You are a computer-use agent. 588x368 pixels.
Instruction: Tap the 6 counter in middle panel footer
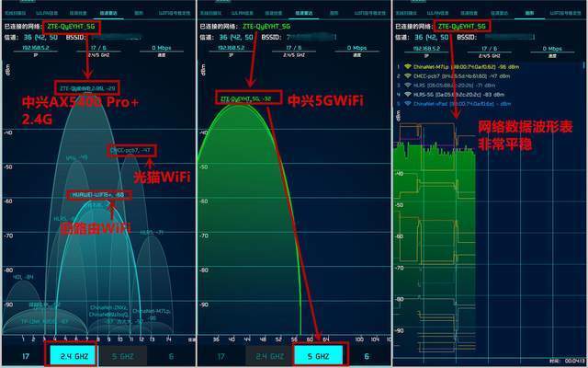[367, 356]
